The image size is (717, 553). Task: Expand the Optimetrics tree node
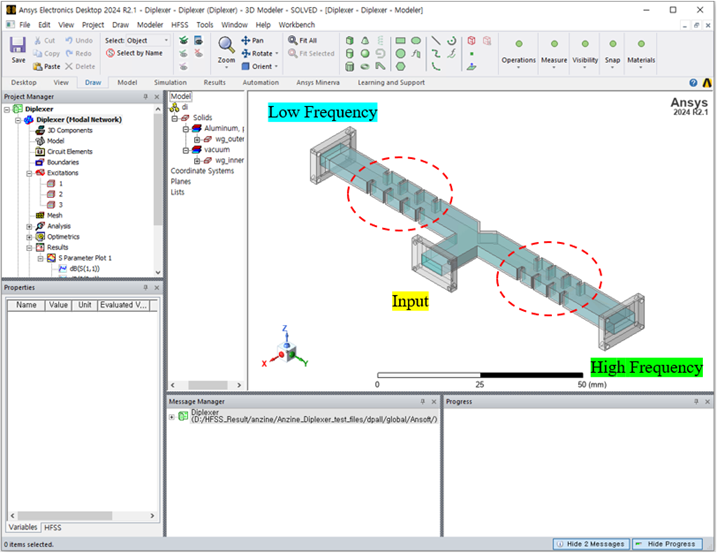(29, 237)
